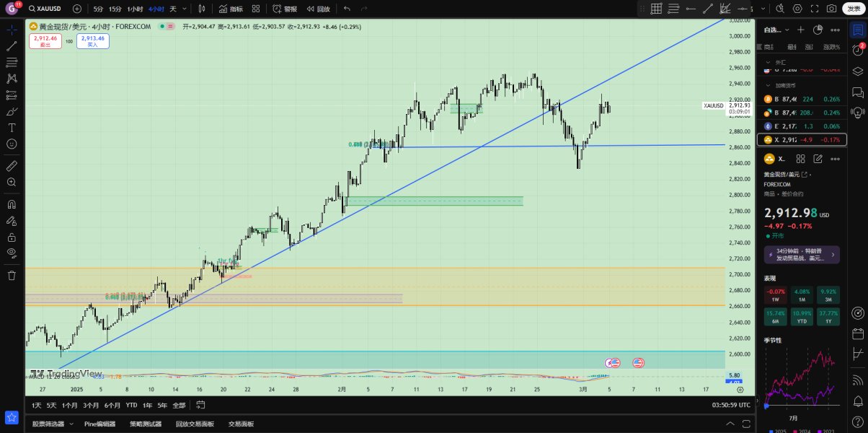The height and width of the screenshot is (433, 868).
Task: Set the chart range to 6个月
Action: 112,405
